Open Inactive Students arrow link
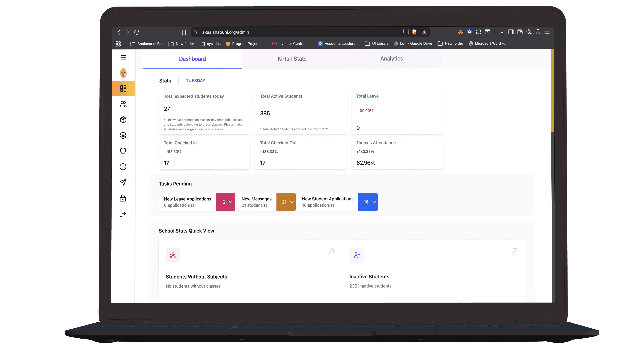Image resolution: width=644 pixels, height=362 pixels. point(515,251)
